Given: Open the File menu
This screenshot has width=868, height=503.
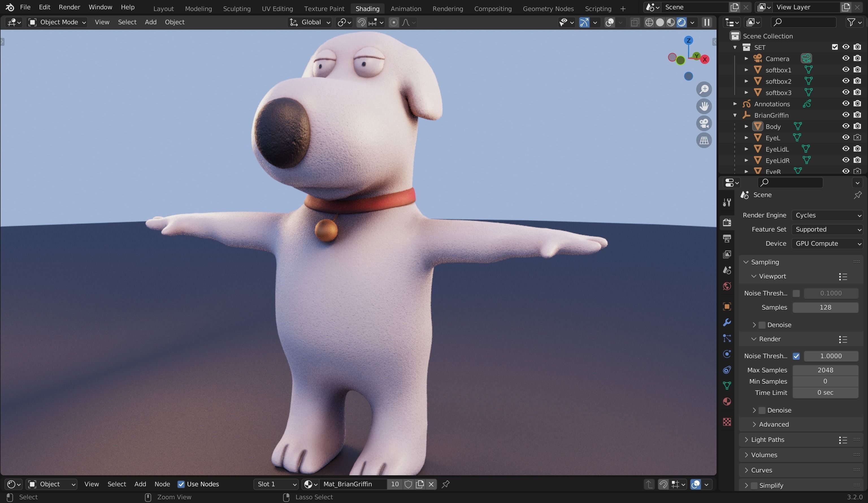Looking at the screenshot, I should [x=25, y=7].
